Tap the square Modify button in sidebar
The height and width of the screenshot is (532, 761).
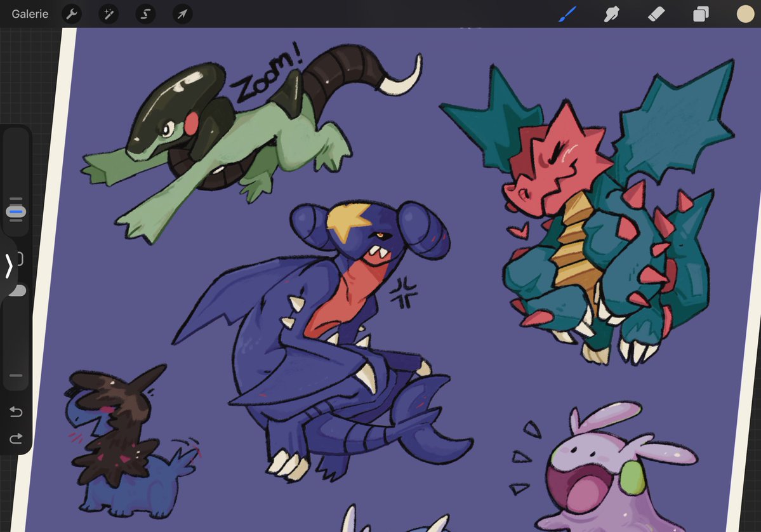(20, 259)
